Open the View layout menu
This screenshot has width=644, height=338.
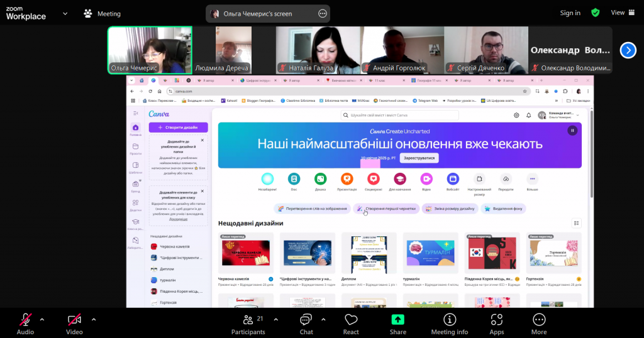point(623,13)
